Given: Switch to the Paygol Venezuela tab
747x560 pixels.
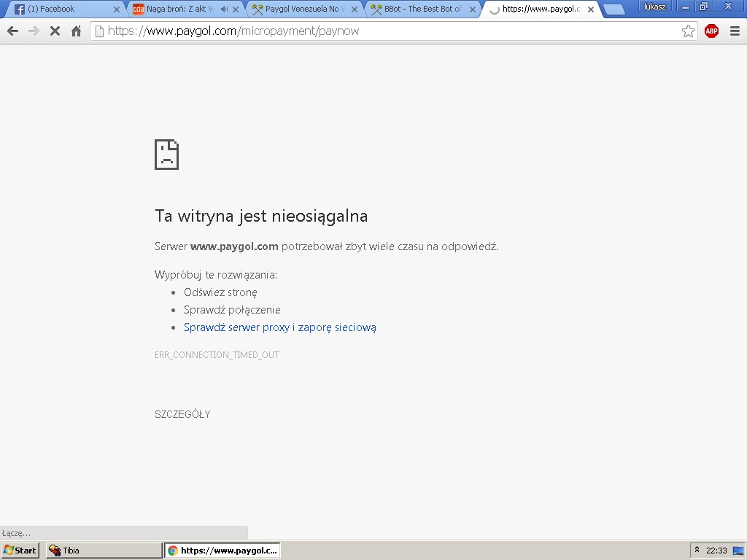Looking at the screenshot, I should [x=299, y=9].
